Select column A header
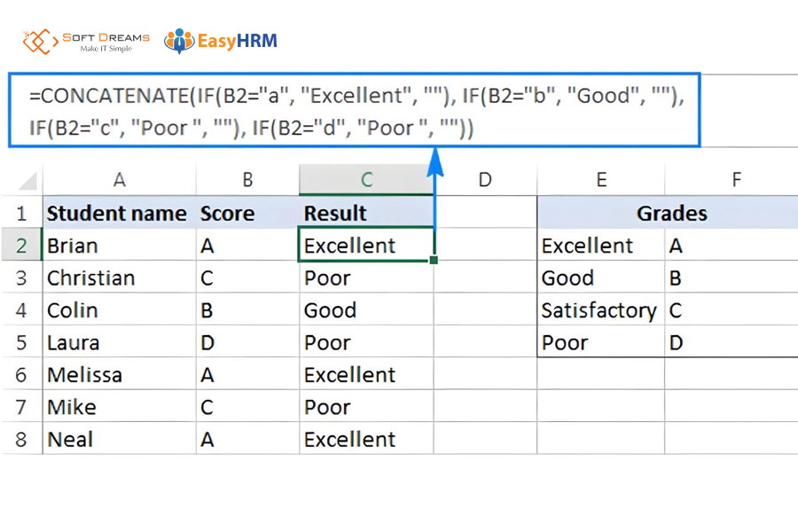Image resolution: width=798 pixels, height=532 pixels. tap(119, 180)
